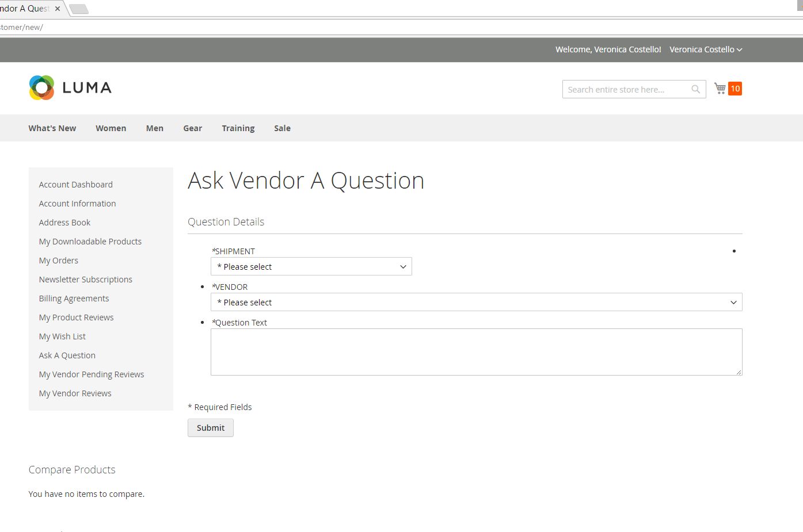Open My Downloadable Products

pyautogui.click(x=90, y=242)
